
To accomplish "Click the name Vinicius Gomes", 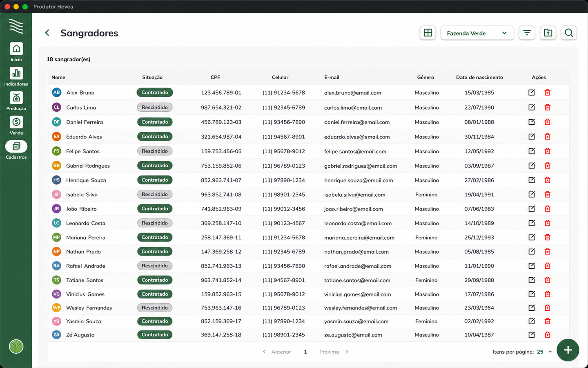I will [85, 294].
